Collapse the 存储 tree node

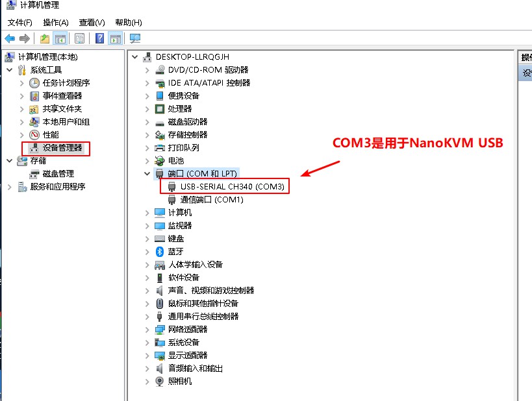tap(10, 161)
